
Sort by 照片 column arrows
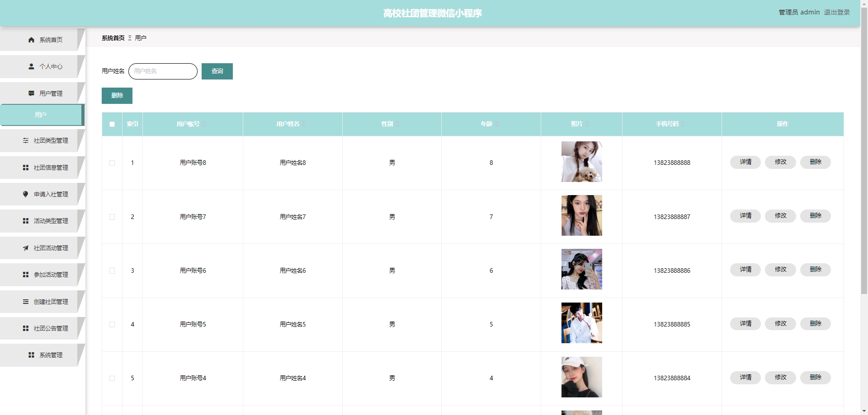click(587, 124)
